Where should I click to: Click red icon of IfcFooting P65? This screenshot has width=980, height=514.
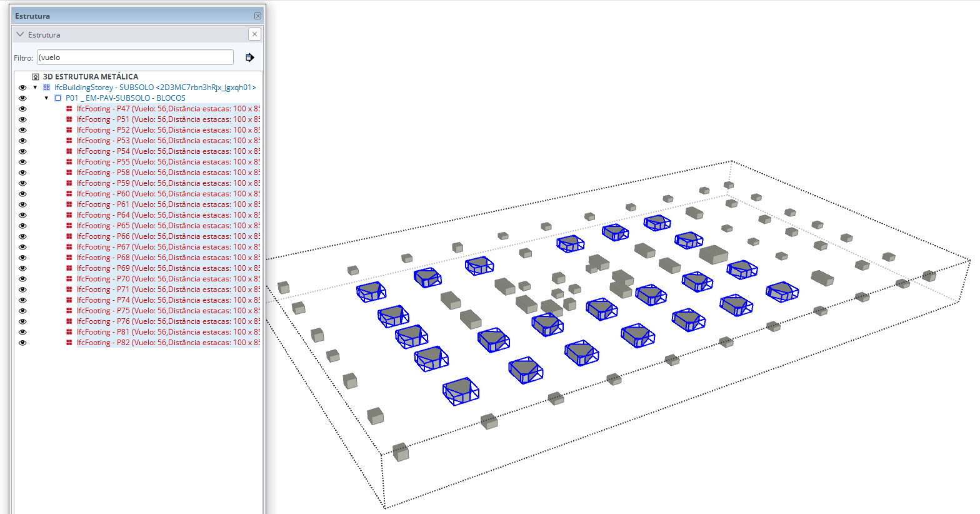pos(69,226)
